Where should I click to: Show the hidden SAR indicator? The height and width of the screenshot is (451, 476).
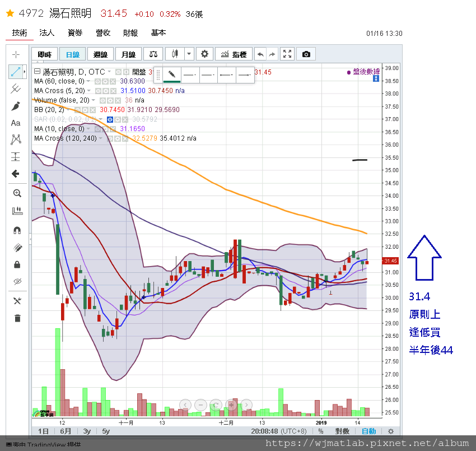pos(110,120)
